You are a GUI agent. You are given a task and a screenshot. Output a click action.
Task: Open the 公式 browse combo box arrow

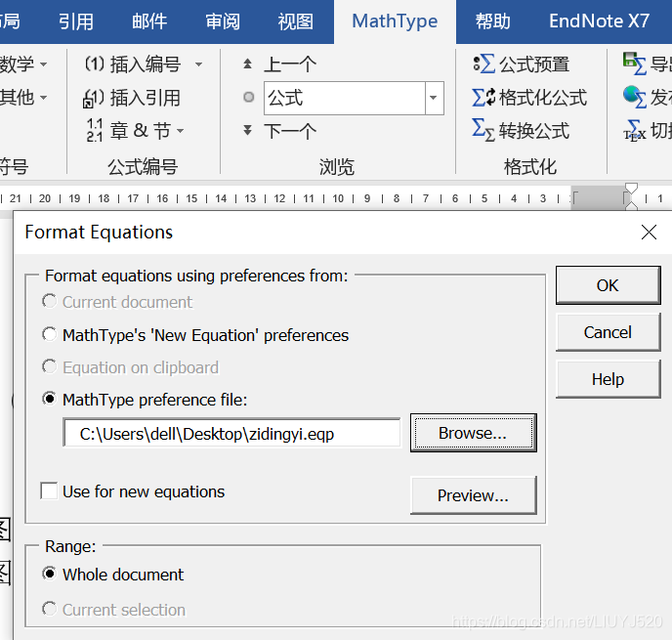pos(434,98)
